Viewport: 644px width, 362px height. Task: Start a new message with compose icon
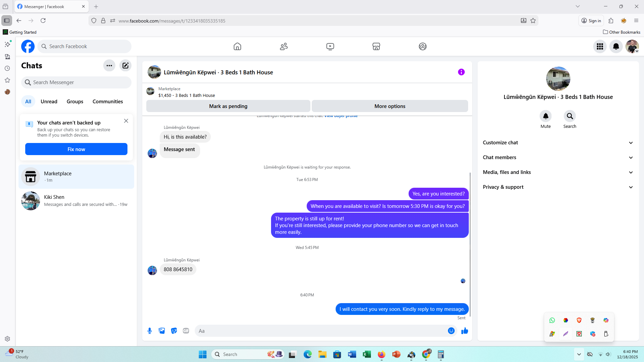[x=125, y=66]
